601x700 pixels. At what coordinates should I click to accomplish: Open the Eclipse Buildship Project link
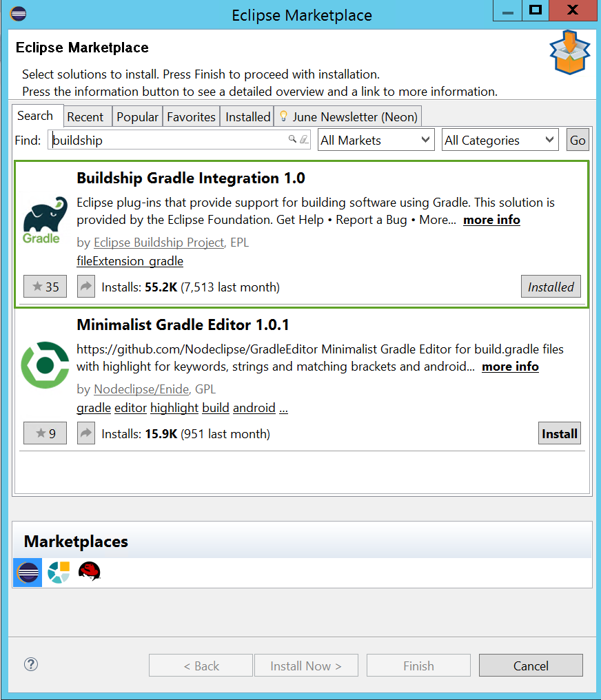pyautogui.click(x=159, y=243)
